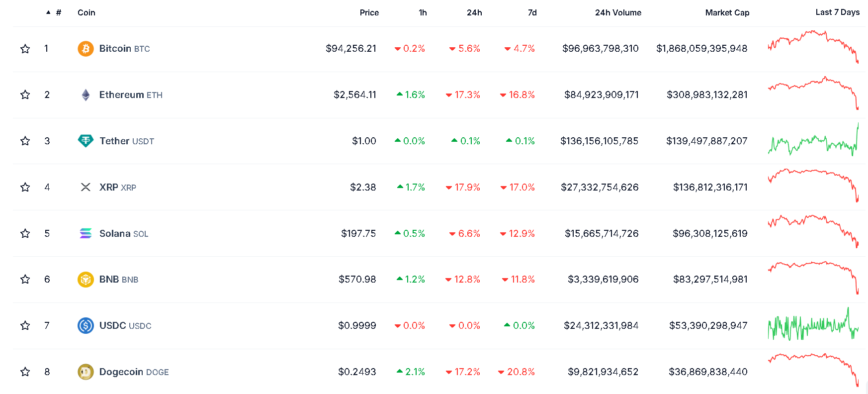Sort the table by rank # column
868x394 pixels.
[x=58, y=12]
